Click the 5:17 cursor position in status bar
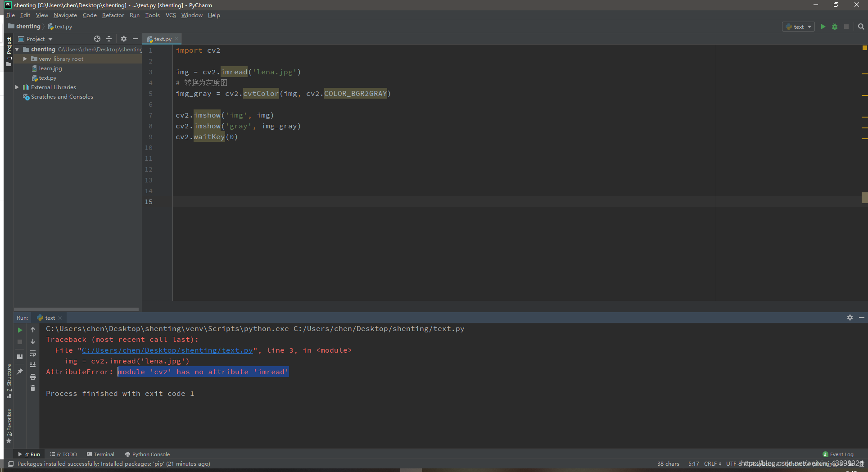This screenshot has width=868, height=472. point(693,464)
